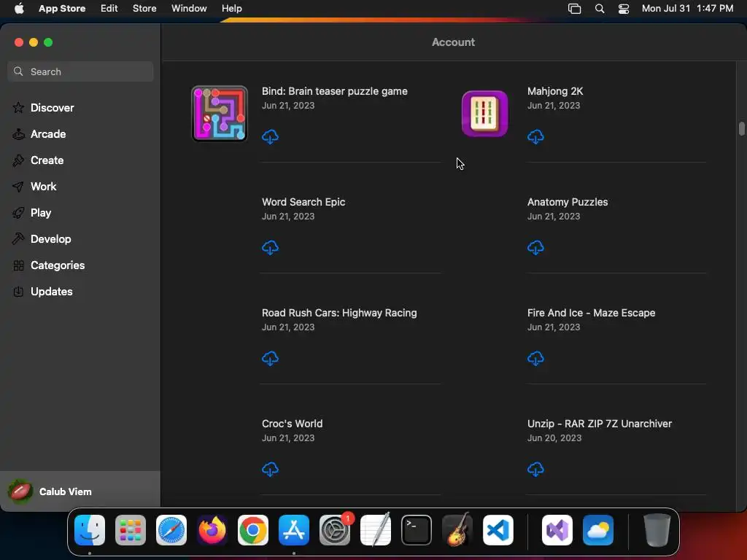The width and height of the screenshot is (747, 560).
Task: Click the Bind: Brain teaser puzzle game title
Action: tap(334, 91)
